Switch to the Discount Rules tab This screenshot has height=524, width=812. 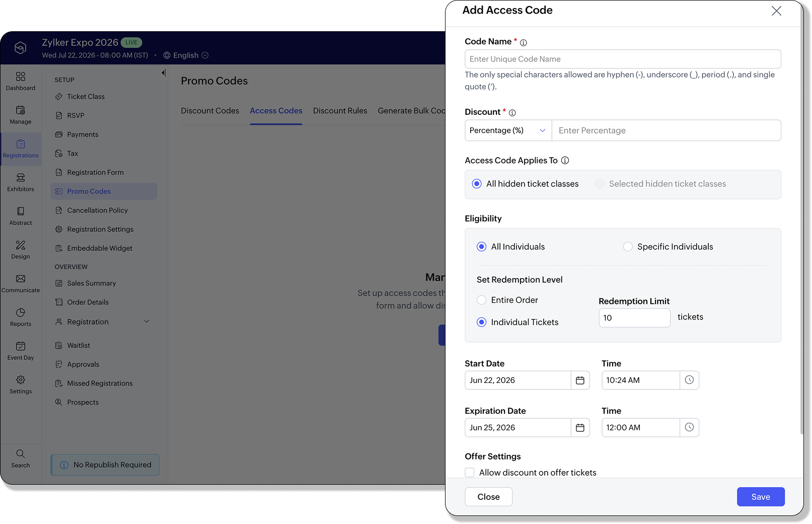point(340,111)
